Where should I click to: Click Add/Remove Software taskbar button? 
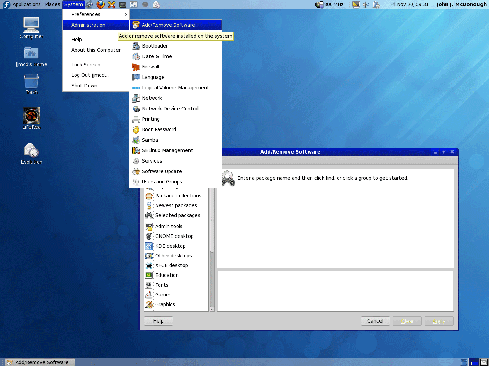click(40, 362)
